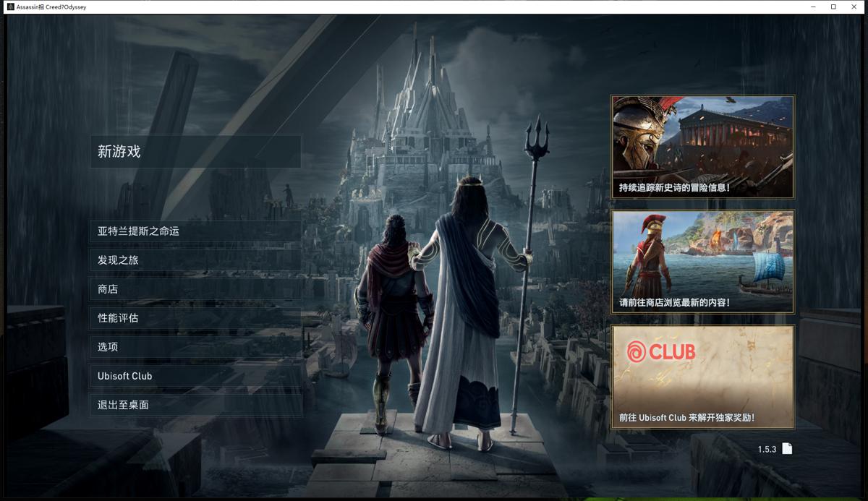Screen dimensions: 868x501
Task: Open the 商店 store menu item
Action: pyautogui.click(x=195, y=289)
